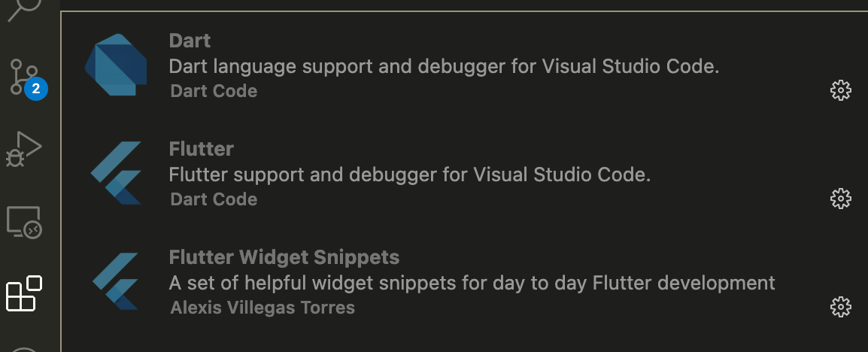
Task: Click the pending changes badge showing 2
Action: coord(36,89)
